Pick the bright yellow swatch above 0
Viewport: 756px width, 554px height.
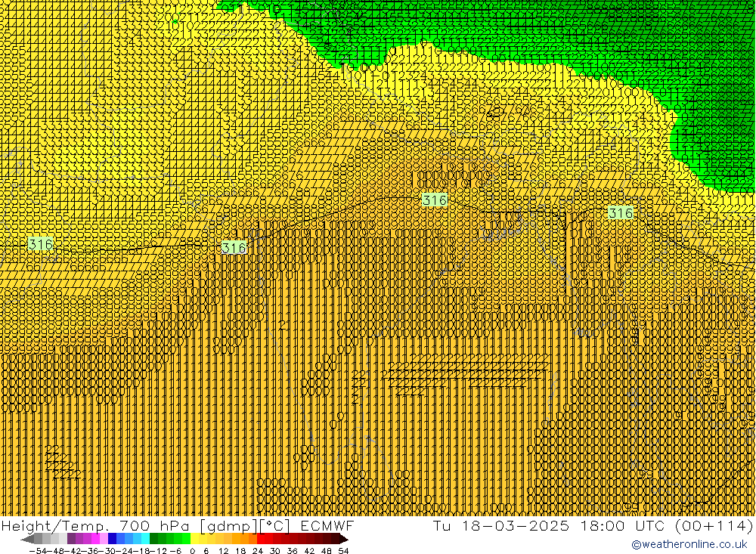point(195,539)
